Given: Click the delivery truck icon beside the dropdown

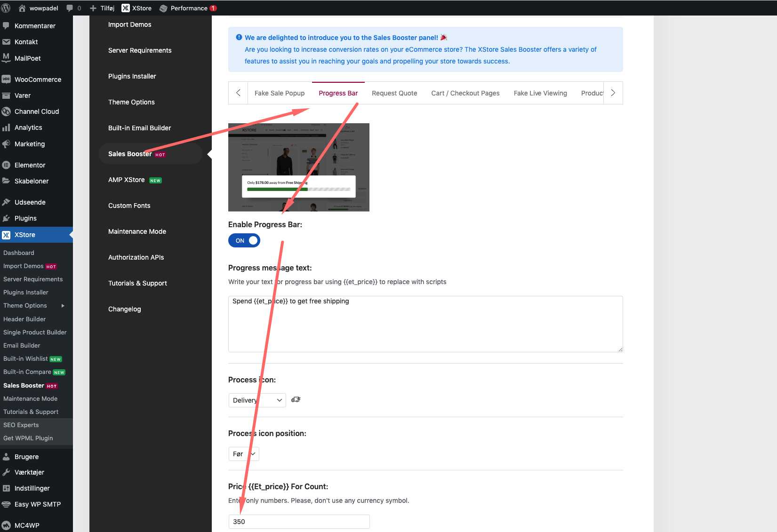Looking at the screenshot, I should click(296, 399).
